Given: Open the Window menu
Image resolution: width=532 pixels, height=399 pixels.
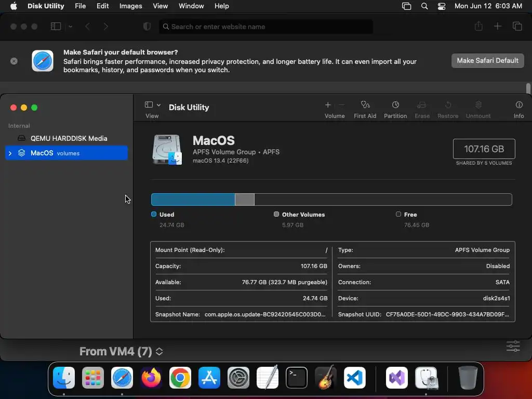Looking at the screenshot, I should click(x=191, y=6).
